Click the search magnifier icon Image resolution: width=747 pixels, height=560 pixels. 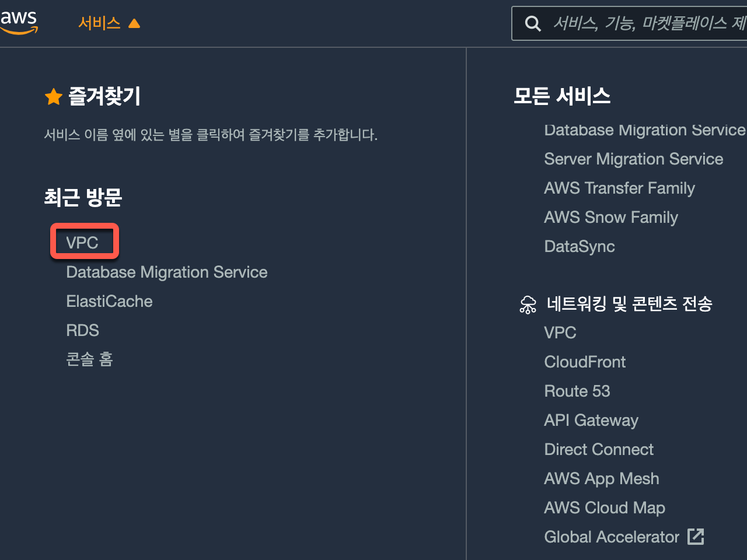tap(533, 23)
